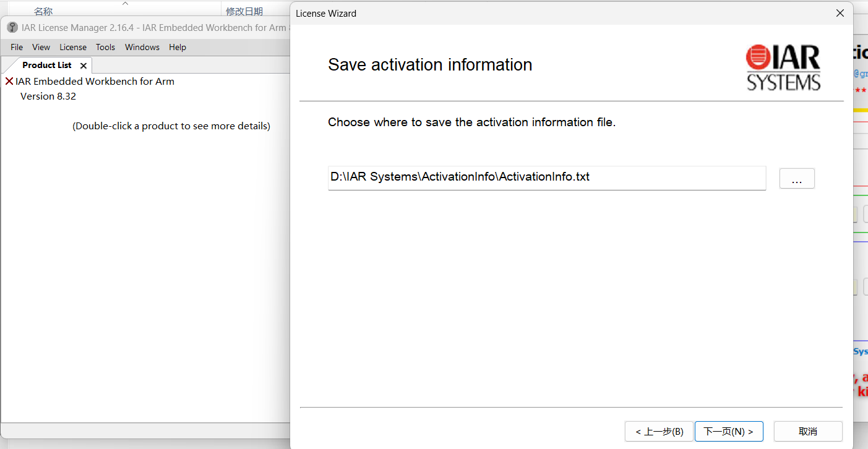Sort by 修改日期 column in file explorer
The height and width of the screenshot is (449, 868).
(244, 11)
